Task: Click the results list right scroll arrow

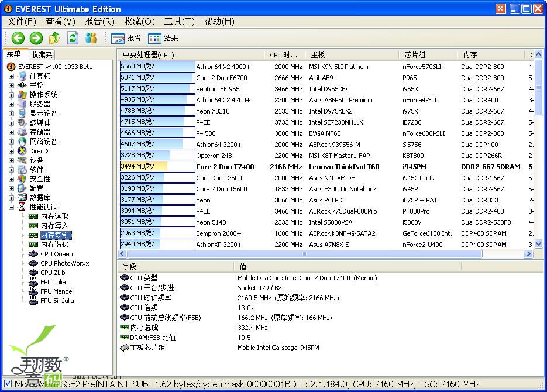Action: 528,253
